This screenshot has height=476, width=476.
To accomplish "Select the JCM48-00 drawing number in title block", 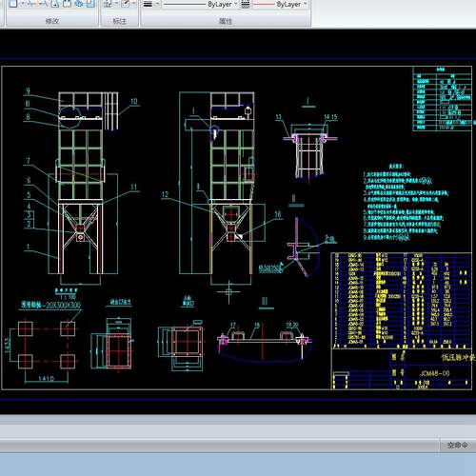I will point(434,373).
